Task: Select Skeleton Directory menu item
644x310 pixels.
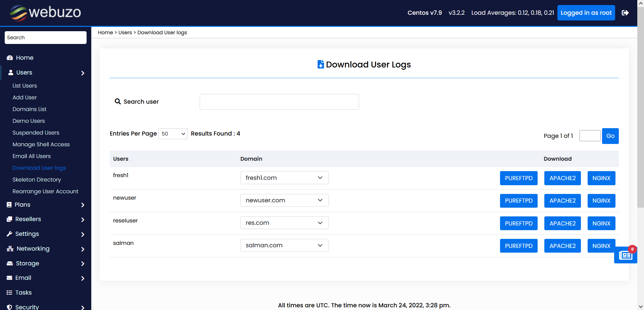Action: 37,179
